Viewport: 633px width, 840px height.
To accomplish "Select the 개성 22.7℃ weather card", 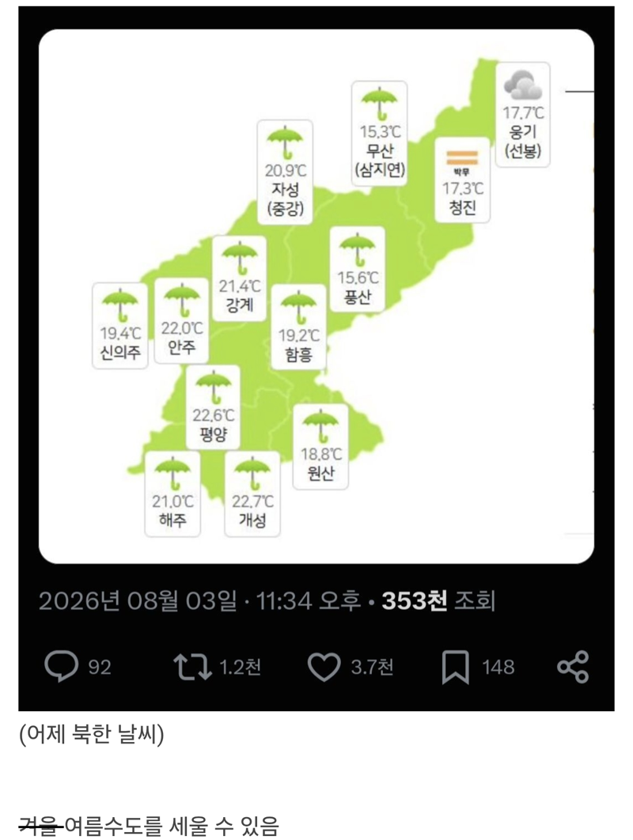I will coord(252,494).
